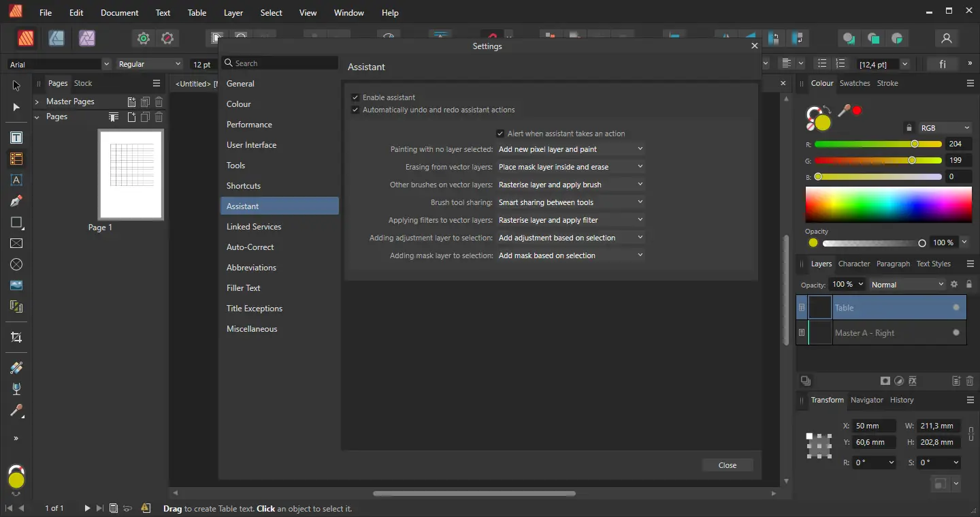Adjust the red R channel slider
The width and height of the screenshot is (980, 517).
click(878, 144)
